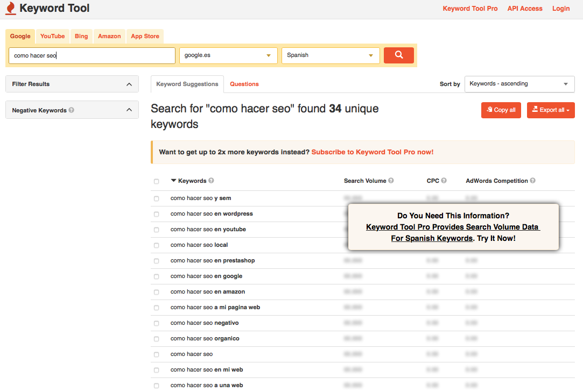Screen dimensions: 583x392
Task: Check the "como hacer seo en mi web" row
Action: pyautogui.click(x=156, y=370)
